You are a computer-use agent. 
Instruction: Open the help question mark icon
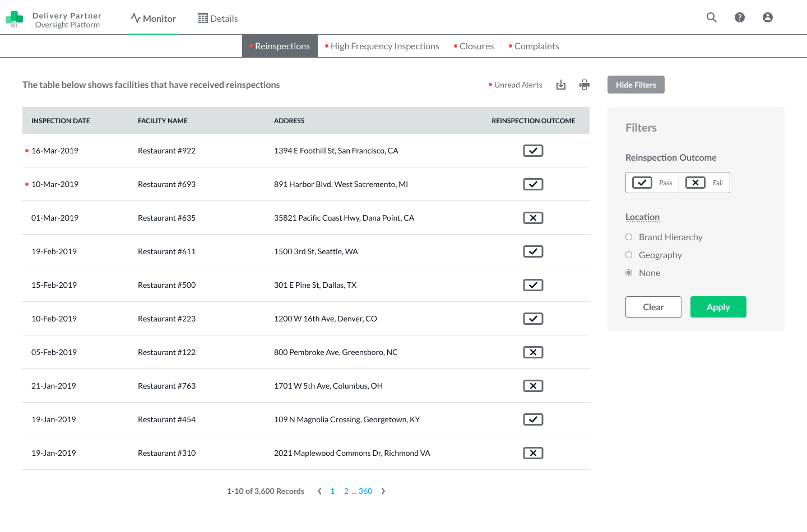(740, 17)
